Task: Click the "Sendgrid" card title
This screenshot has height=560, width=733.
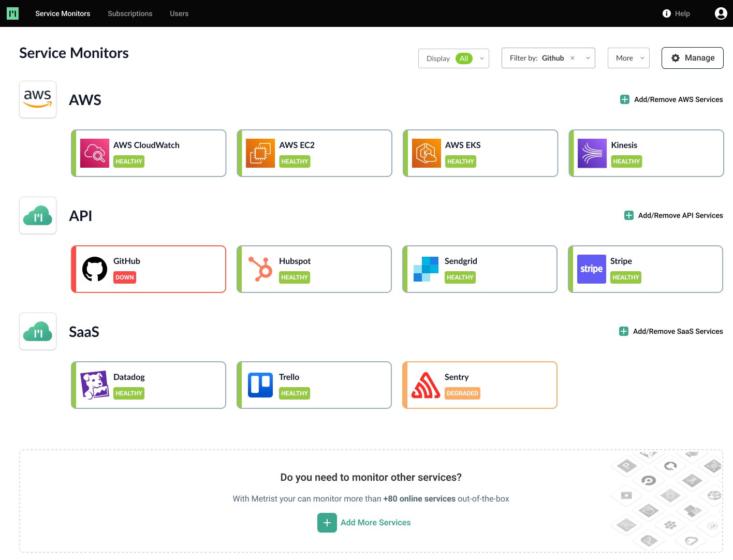Action: point(461,261)
